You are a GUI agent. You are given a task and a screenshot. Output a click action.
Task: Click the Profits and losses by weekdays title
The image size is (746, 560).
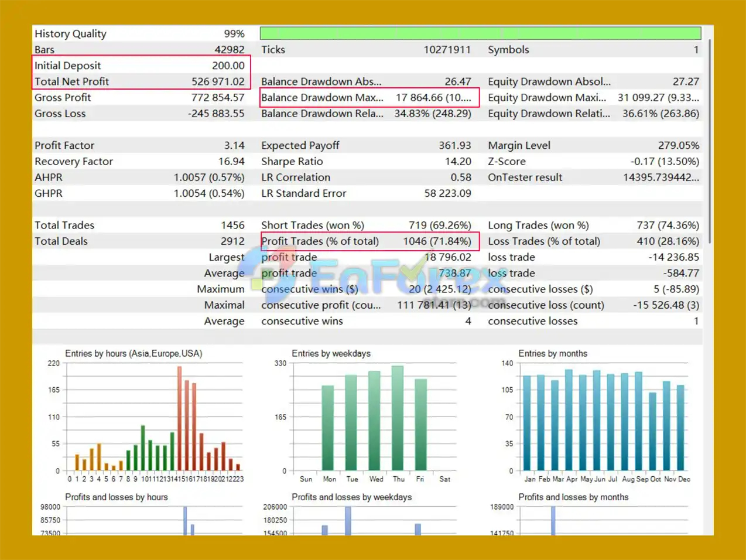[x=351, y=497]
